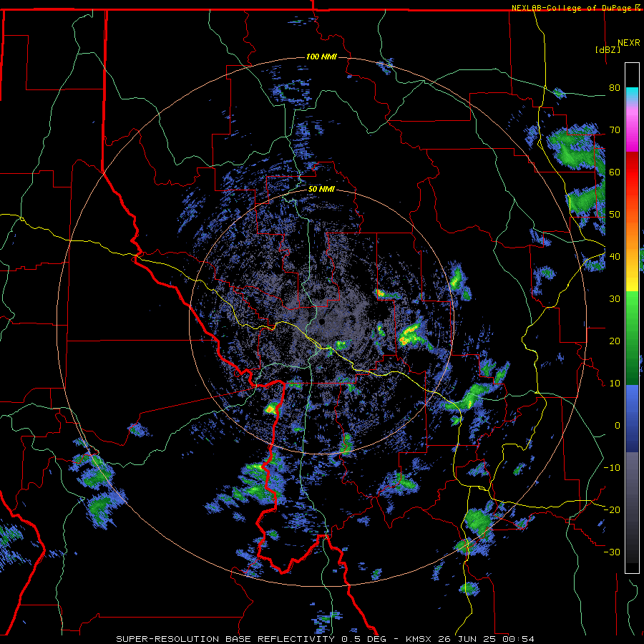Click the Super-Resolution Base Reflectivity caption text
The height and width of the screenshot is (644, 644).
pos(252,639)
